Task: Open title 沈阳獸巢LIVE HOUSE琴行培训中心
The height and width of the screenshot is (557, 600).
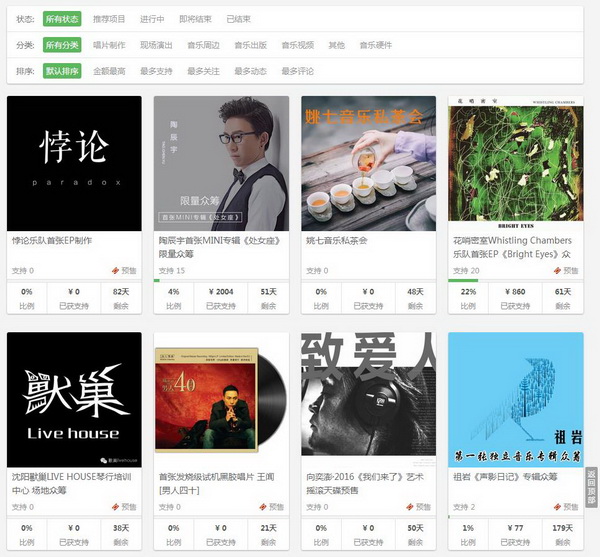Action: pos(72,484)
